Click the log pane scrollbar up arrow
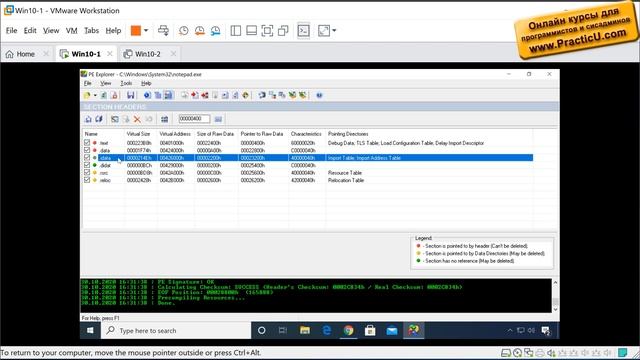 click(x=555, y=282)
